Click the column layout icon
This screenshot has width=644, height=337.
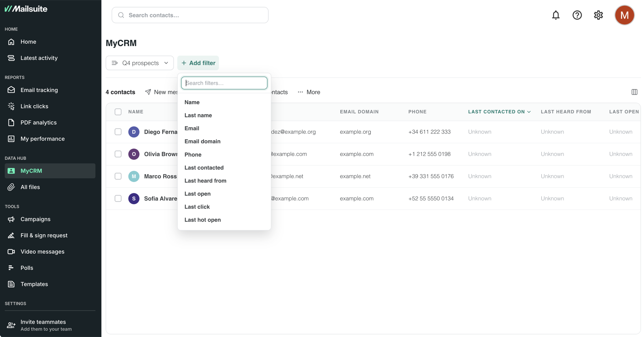(634, 92)
